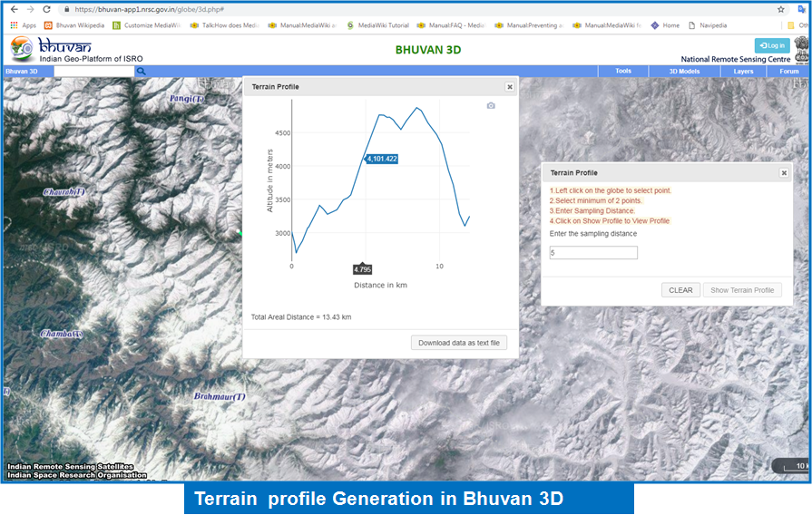
Task: Click the Bhuvan 3D toolbar label
Action: 22,72
